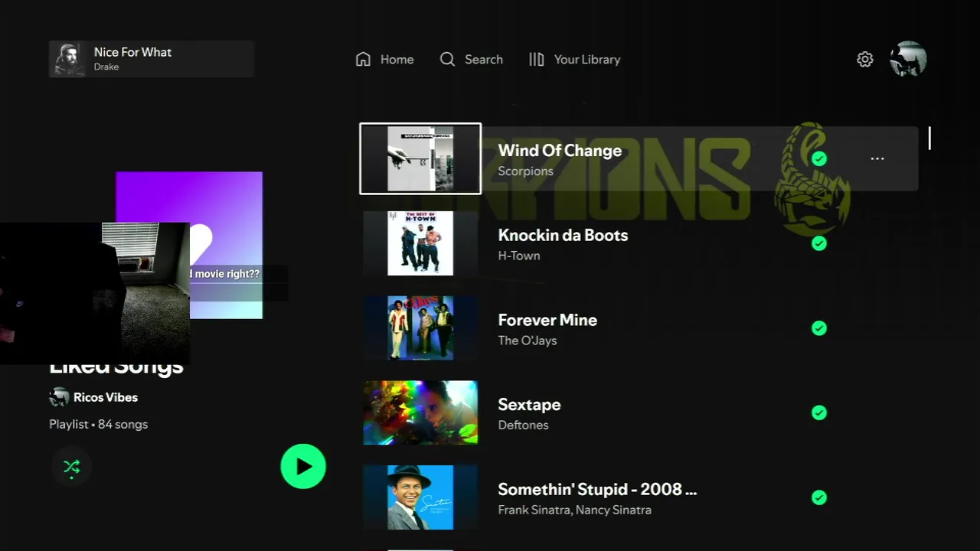Click the track list scrollbar

[x=929, y=139]
